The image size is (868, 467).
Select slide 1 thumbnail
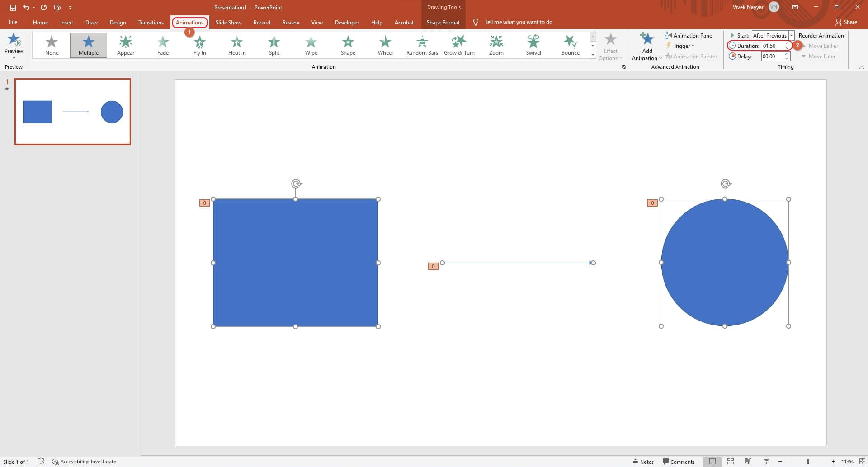click(73, 112)
